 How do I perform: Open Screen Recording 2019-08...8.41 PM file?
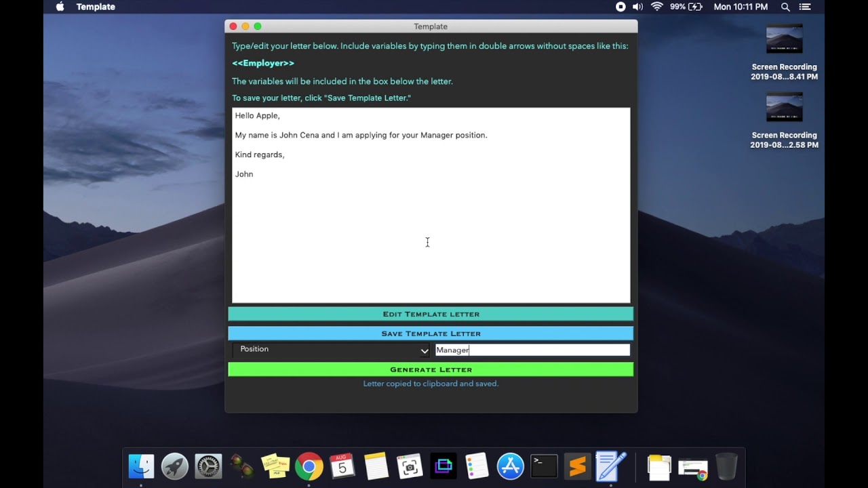[x=784, y=54]
